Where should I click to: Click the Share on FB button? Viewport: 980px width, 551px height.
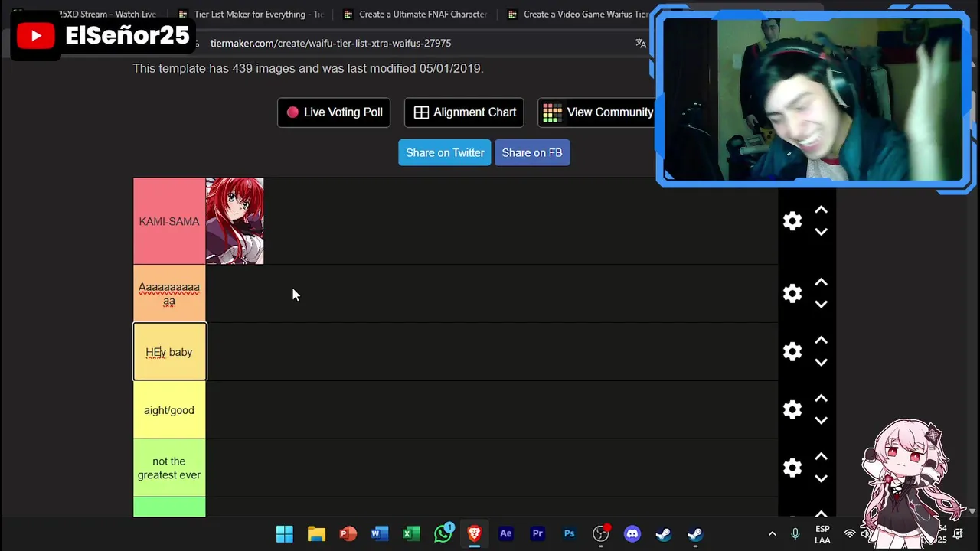coord(532,152)
